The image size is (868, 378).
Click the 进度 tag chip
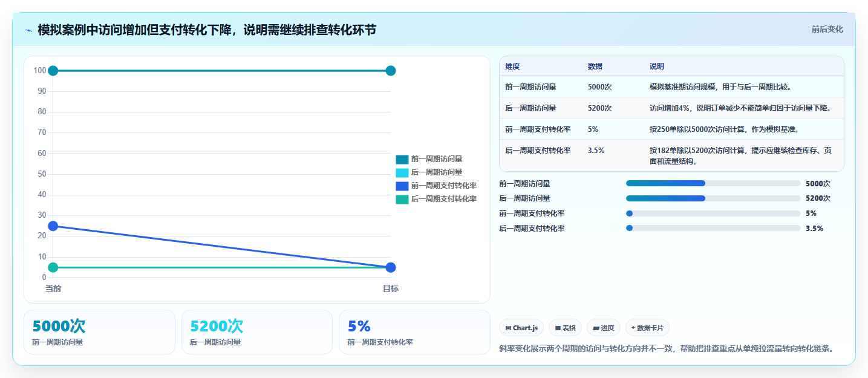(x=604, y=328)
